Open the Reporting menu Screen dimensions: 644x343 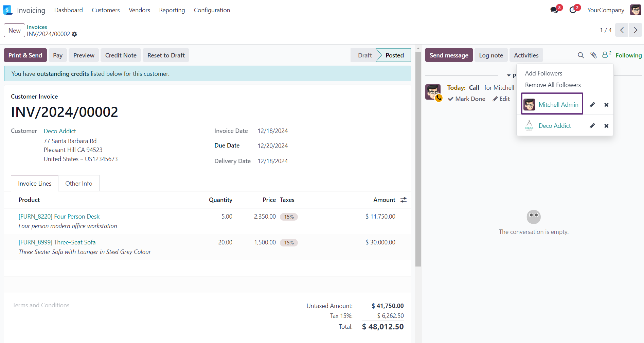coord(172,10)
